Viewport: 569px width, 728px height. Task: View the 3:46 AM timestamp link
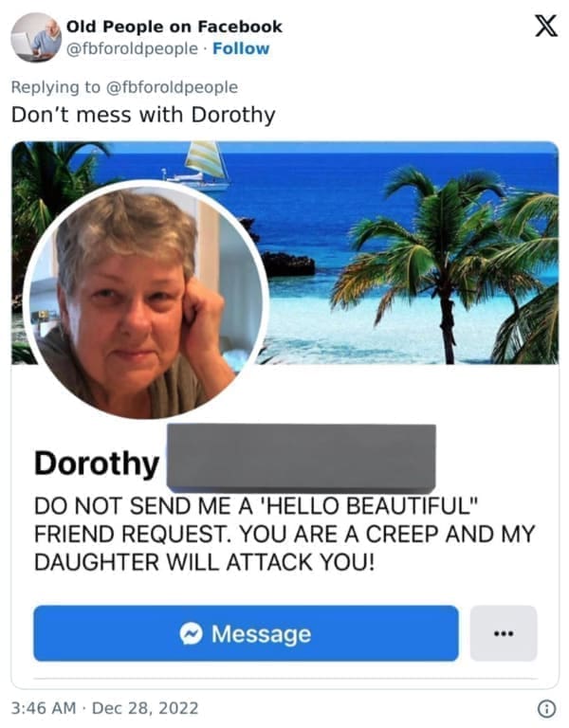[x=44, y=708]
